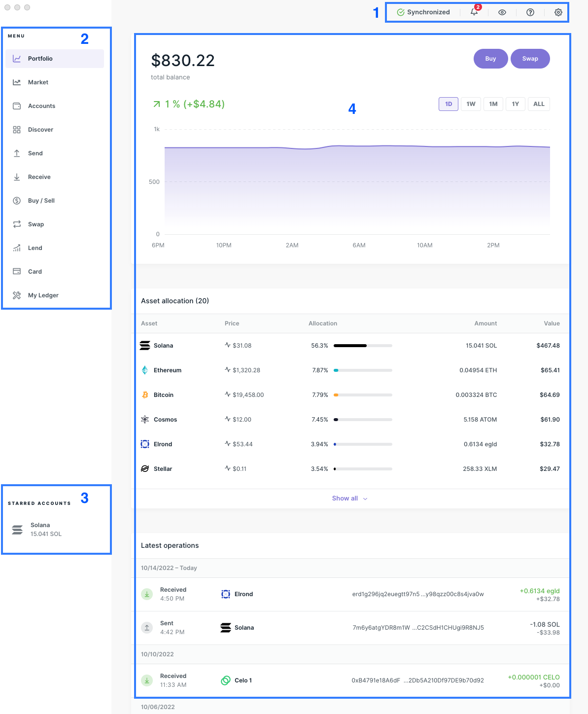Viewport: 588px width, 714px height.
Task: Click the $830.22 total balance
Action: [183, 61]
